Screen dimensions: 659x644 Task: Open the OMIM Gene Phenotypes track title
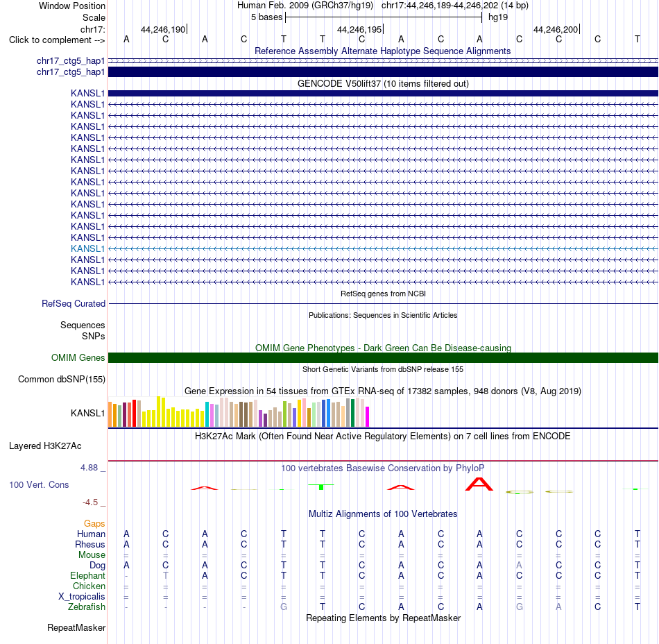(x=383, y=348)
